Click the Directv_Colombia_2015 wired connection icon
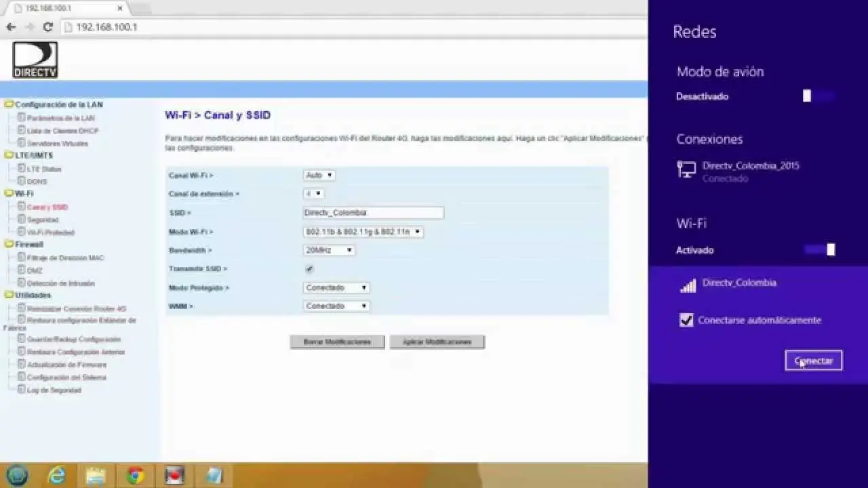The width and height of the screenshot is (868, 488). click(686, 169)
